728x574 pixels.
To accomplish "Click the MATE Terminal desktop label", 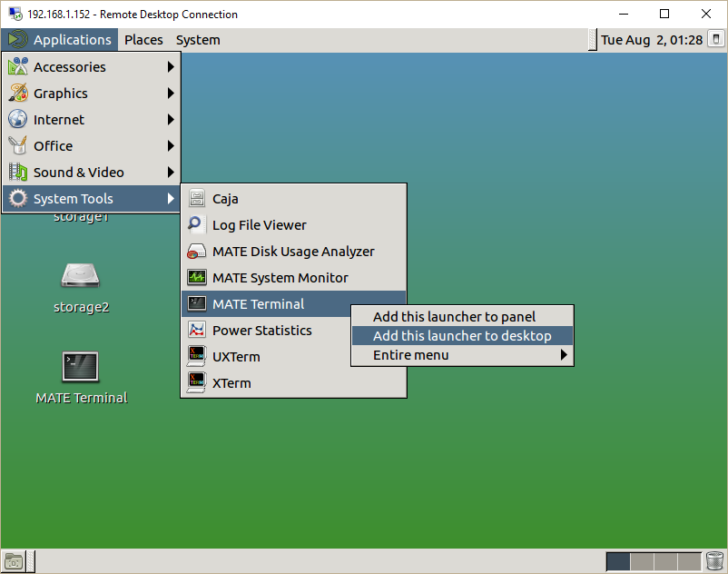I will (x=82, y=398).
